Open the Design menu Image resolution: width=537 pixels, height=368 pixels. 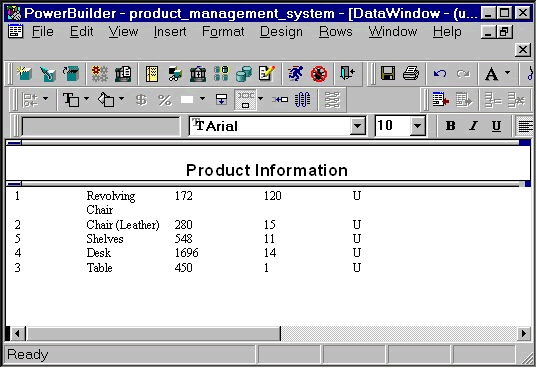point(281,32)
